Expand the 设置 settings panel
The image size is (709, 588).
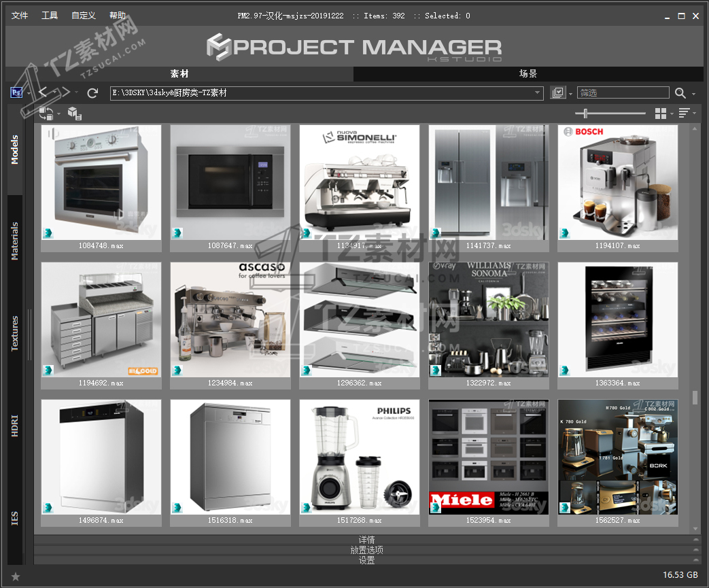click(366, 560)
